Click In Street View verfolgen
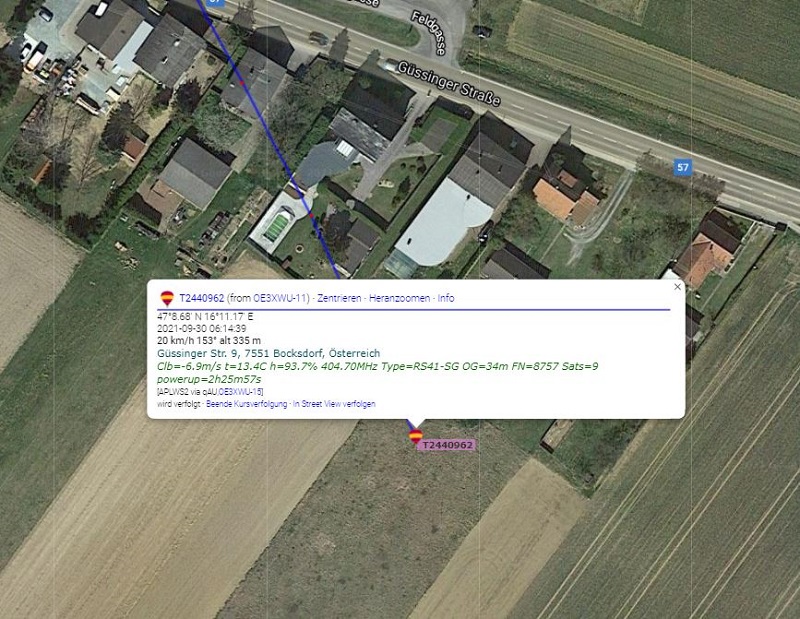This screenshot has height=619, width=800. tap(334, 404)
